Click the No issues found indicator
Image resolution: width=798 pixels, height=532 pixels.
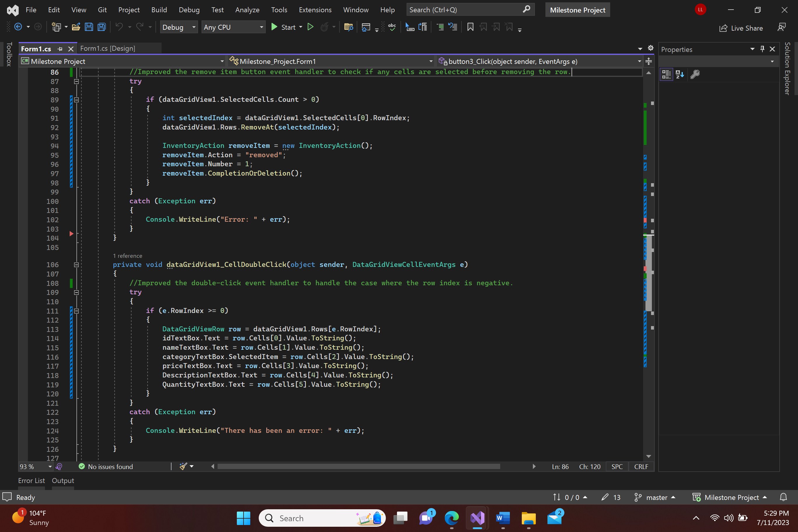tap(106, 466)
